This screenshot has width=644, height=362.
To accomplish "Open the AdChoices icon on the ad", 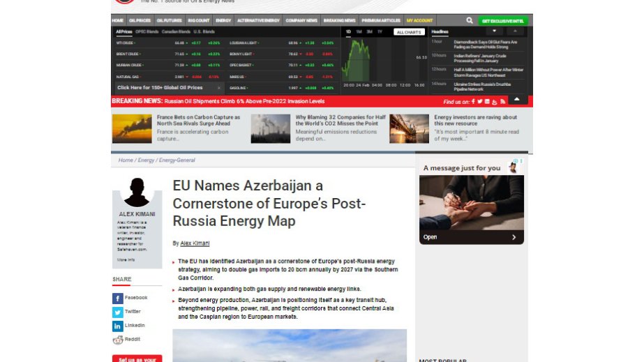I will click(x=516, y=161).
